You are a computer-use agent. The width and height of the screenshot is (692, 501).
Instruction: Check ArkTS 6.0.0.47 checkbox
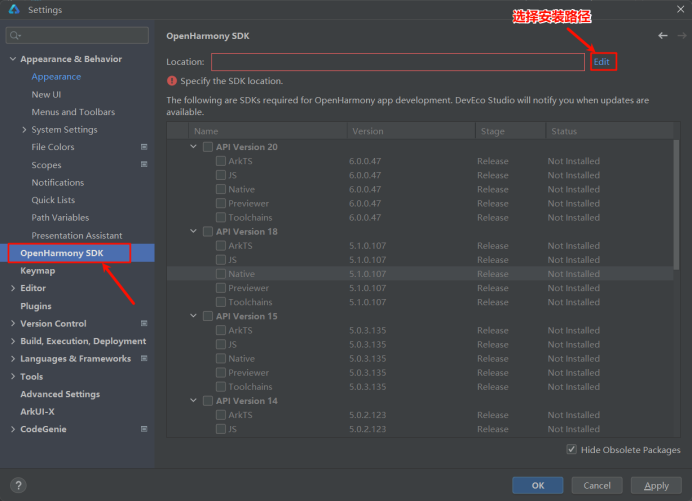[x=221, y=161]
